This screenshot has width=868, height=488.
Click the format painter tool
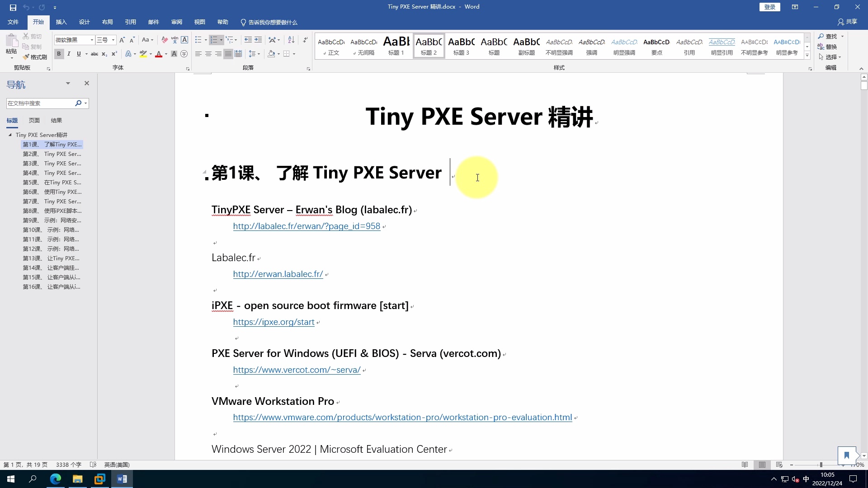pos(35,56)
